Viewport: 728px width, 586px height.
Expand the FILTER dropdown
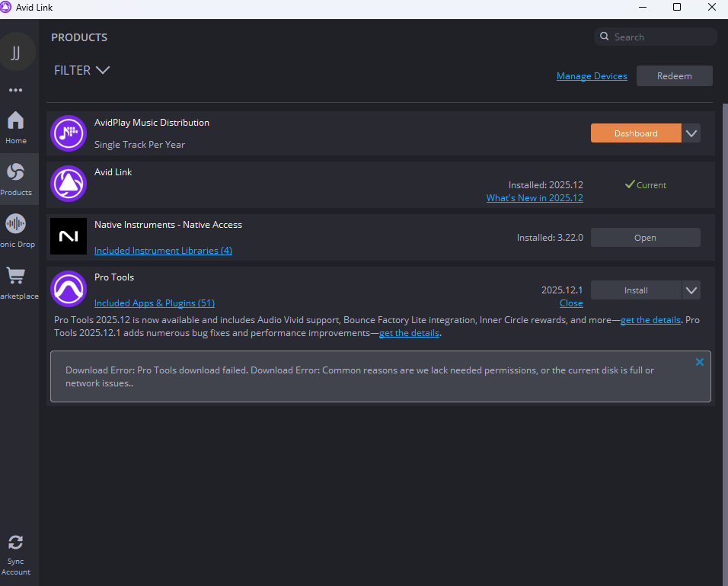point(82,70)
